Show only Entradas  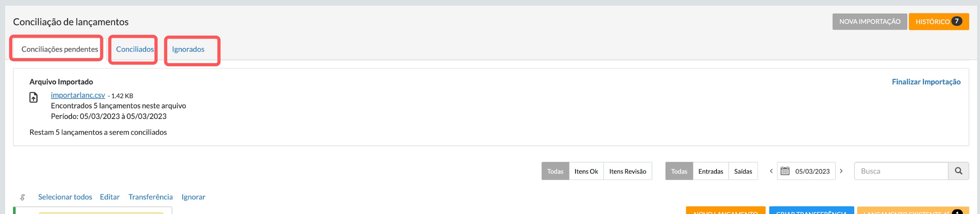(x=710, y=171)
